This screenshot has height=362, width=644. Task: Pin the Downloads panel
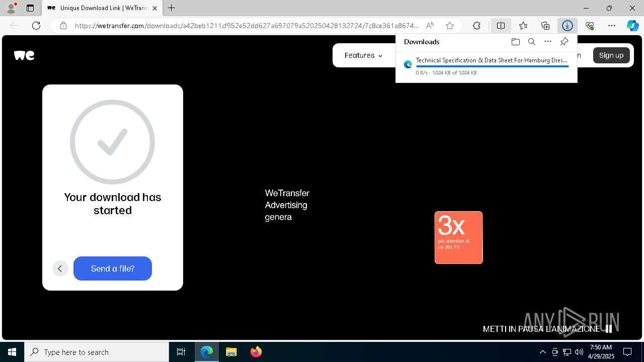[565, 42]
